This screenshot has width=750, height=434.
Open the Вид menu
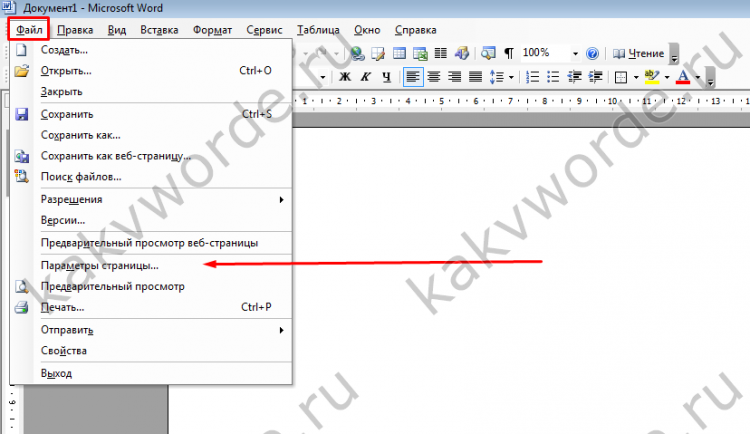117,30
